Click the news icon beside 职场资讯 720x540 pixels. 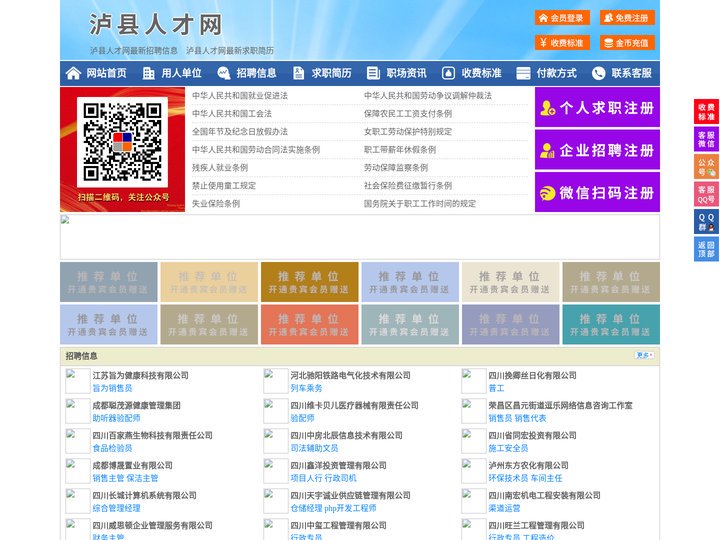point(373,73)
